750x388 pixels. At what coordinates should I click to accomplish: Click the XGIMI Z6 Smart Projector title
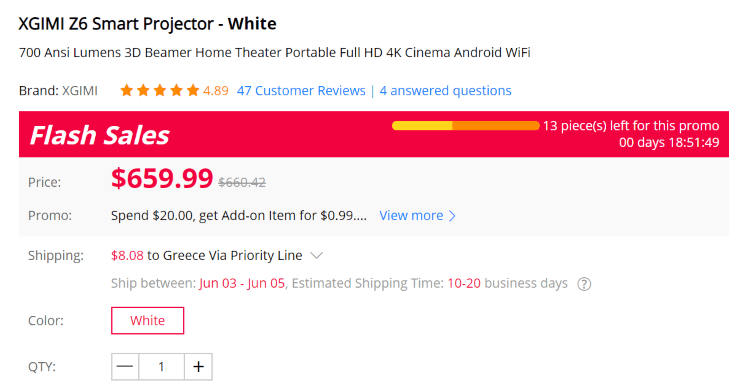pos(147,24)
